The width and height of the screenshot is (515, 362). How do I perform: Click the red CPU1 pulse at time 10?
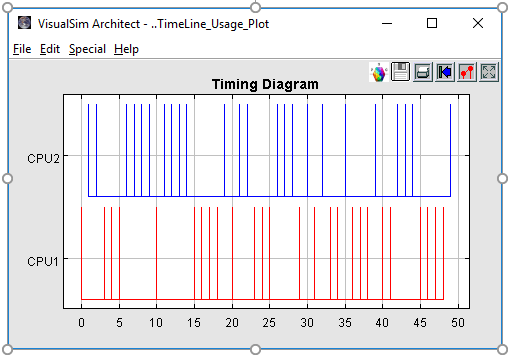(156, 253)
